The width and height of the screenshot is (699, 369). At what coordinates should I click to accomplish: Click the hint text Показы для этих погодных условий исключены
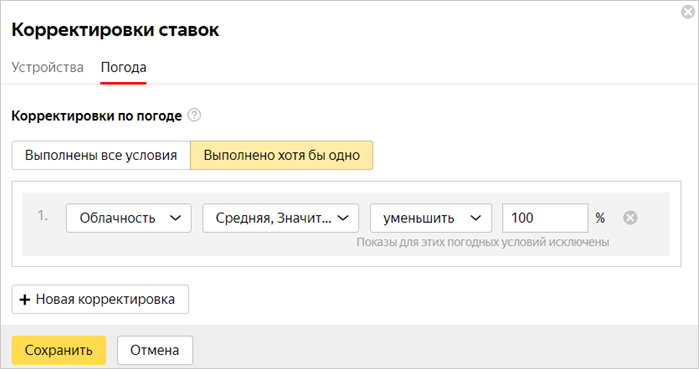pyautogui.click(x=483, y=242)
